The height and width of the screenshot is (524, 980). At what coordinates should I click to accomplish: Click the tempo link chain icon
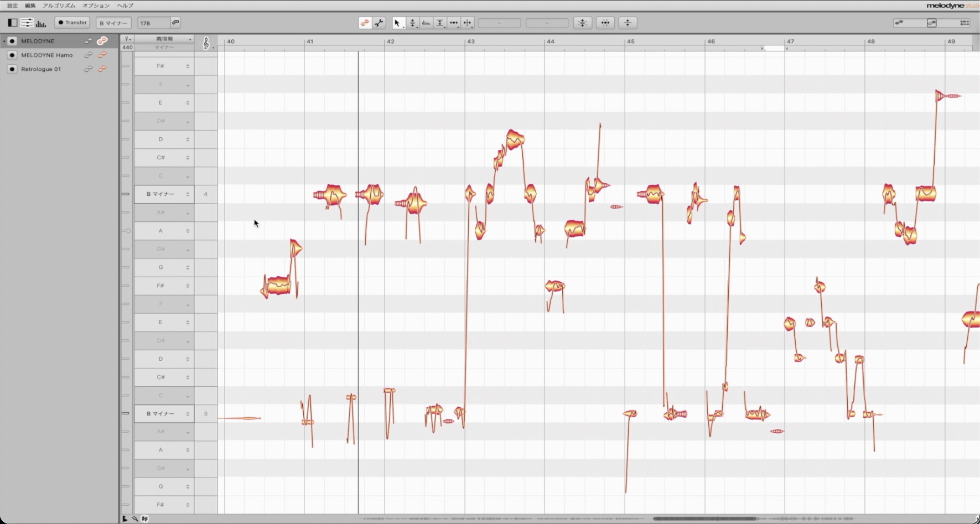point(175,23)
